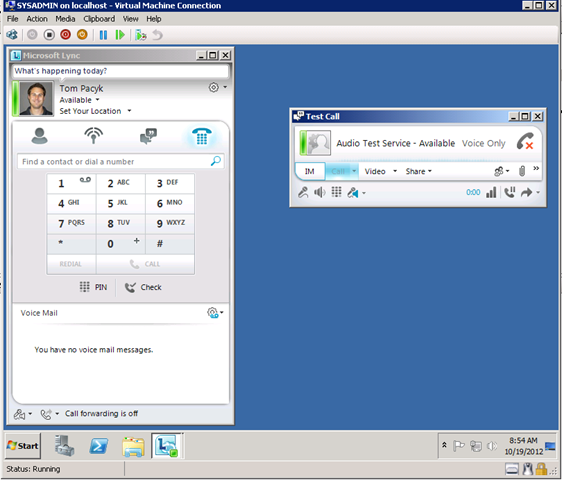Open Voice Mail options icon

click(x=213, y=313)
